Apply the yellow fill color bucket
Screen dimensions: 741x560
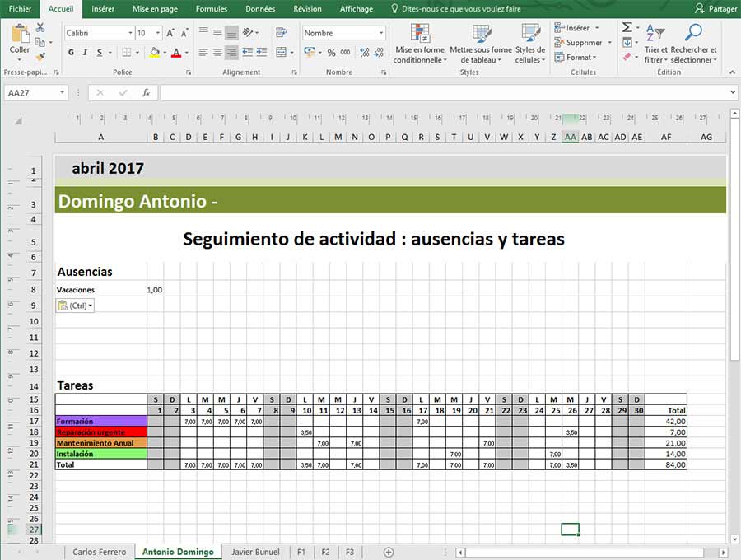coord(155,53)
